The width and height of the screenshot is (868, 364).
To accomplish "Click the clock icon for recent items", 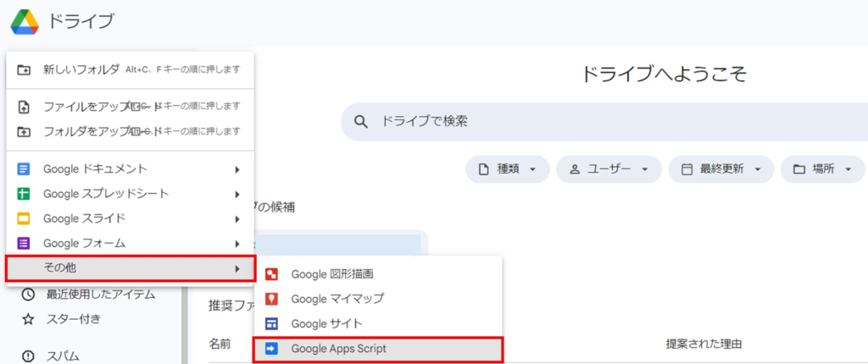I will click(28, 295).
